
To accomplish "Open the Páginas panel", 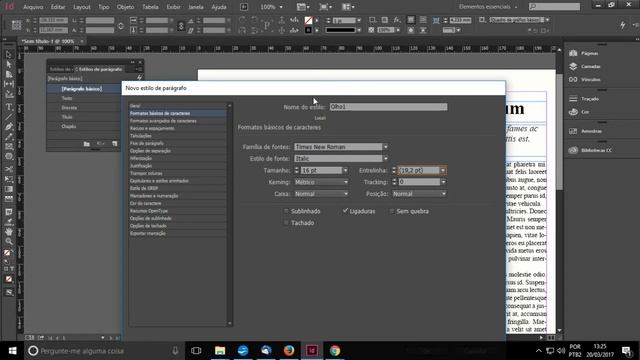I will (584, 53).
